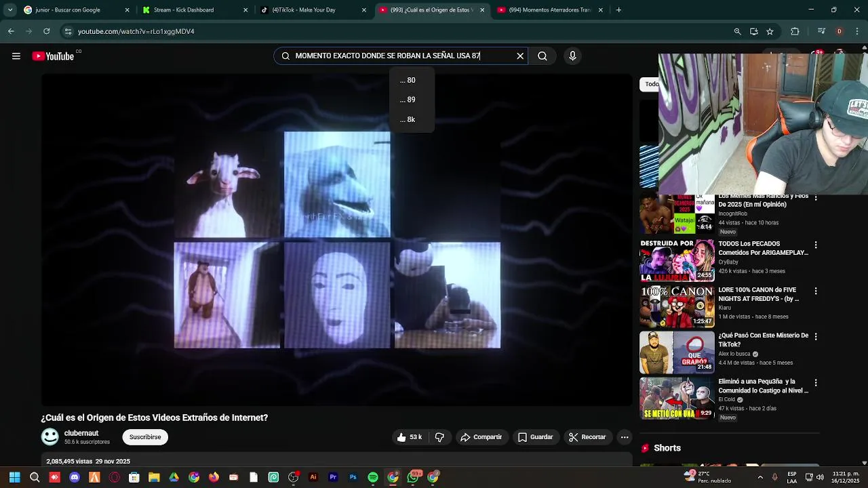Open Adobe Premiere Pro from the taskbar
Screen dimensions: 868x488
pyautogui.click(x=333, y=477)
